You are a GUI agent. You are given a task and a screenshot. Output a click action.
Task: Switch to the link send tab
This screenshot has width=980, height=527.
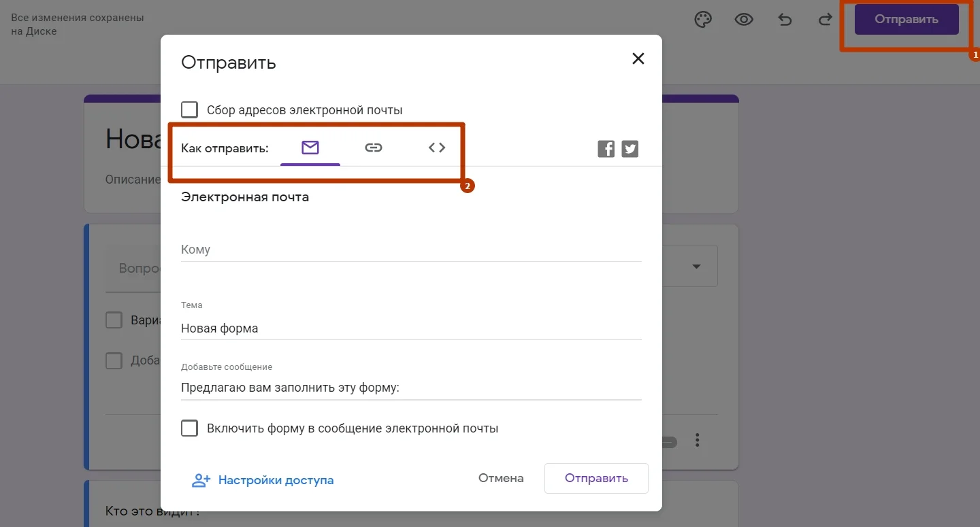[x=374, y=148]
